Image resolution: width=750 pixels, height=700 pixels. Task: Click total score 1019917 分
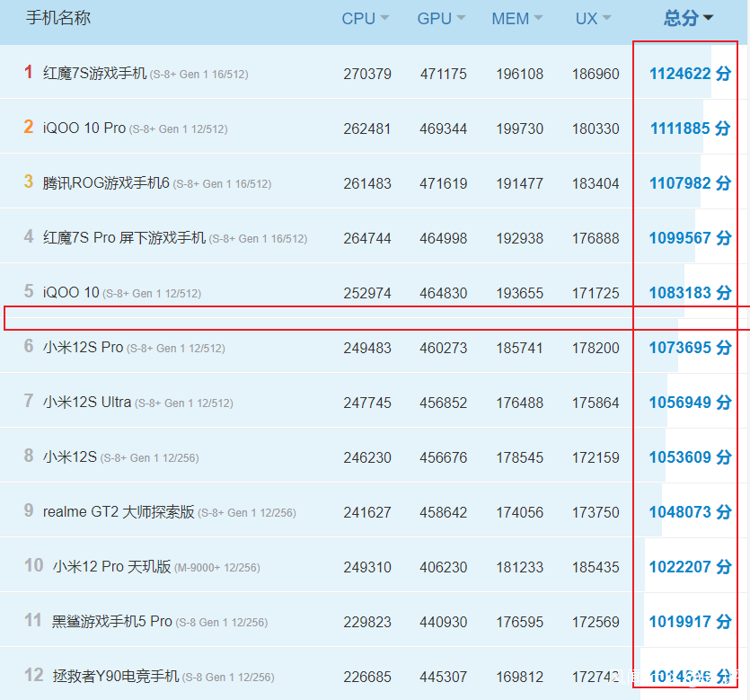[690, 622]
